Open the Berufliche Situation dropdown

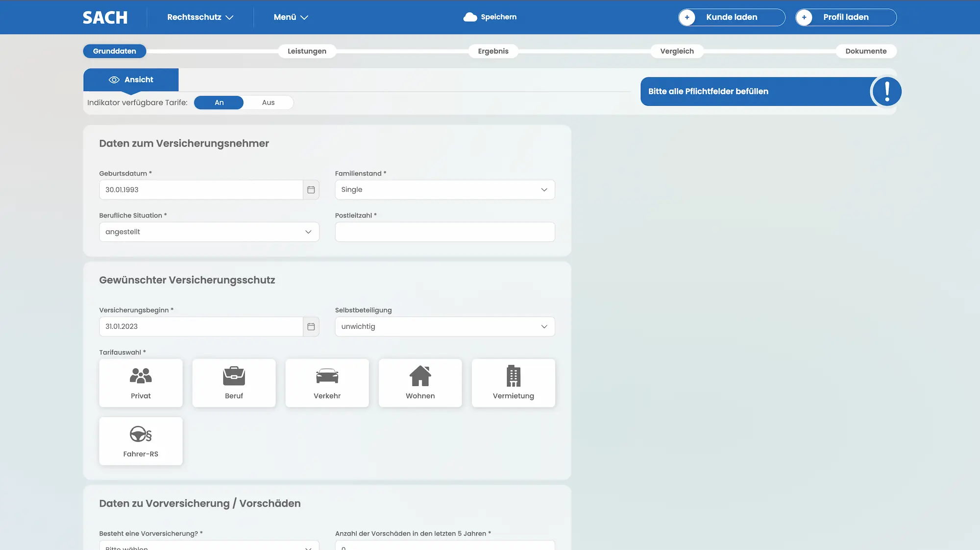tap(209, 232)
